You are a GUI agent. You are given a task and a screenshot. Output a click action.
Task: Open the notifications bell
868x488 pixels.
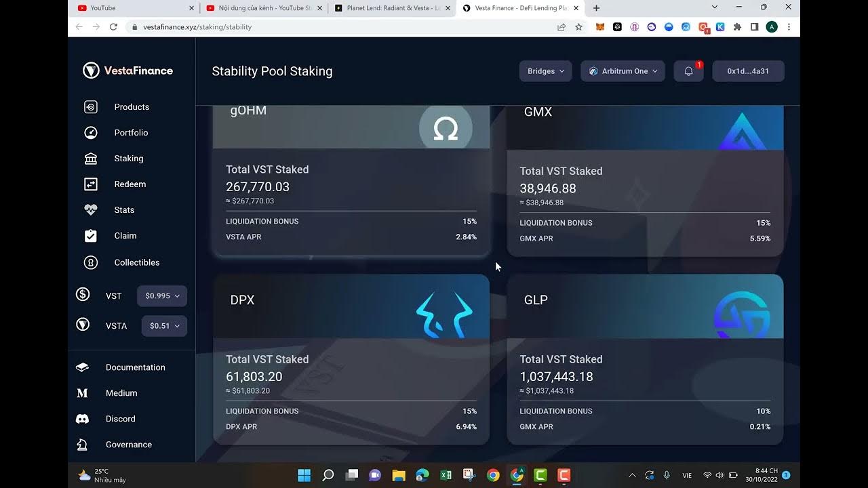tap(688, 71)
